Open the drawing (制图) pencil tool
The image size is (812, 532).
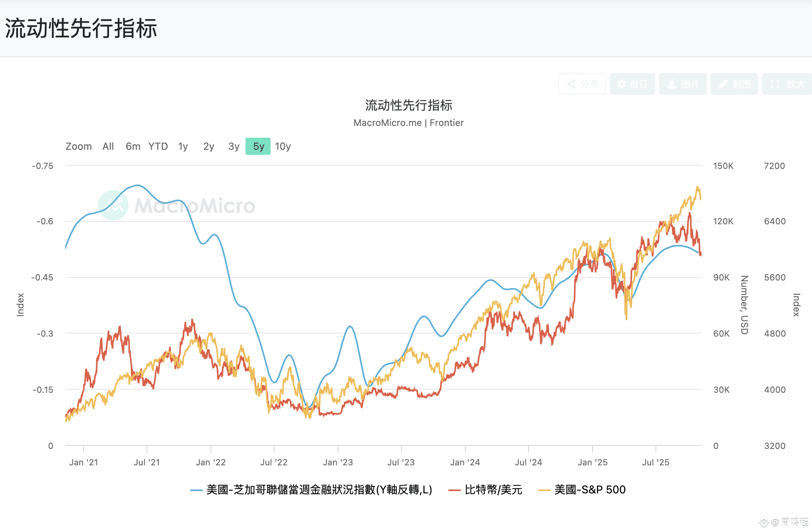click(x=734, y=84)
